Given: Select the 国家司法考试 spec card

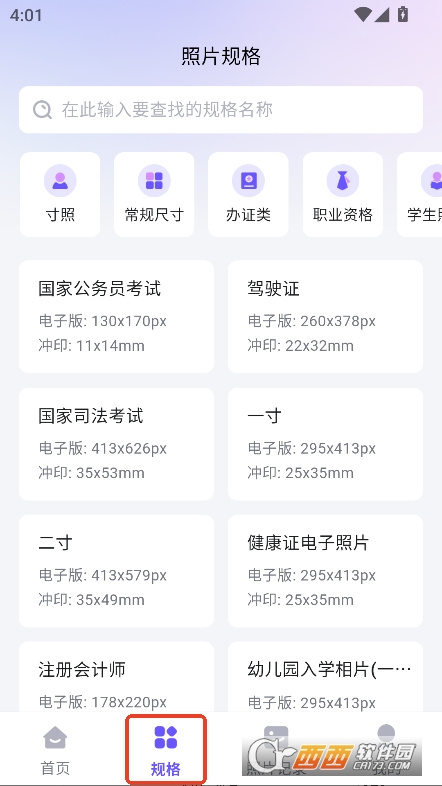Looking at the screenshot, I should click(116, 444).
